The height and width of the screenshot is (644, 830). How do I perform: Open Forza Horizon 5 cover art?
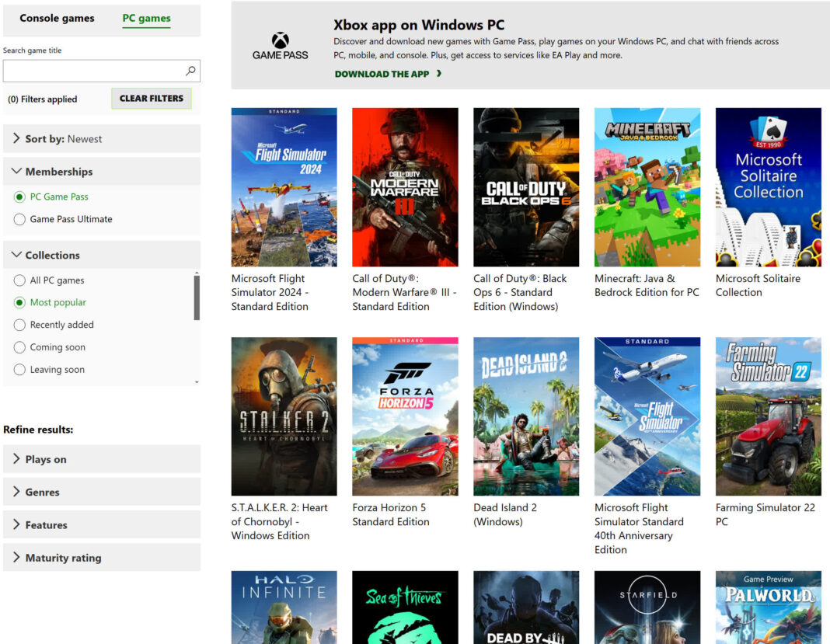click(405, 416)
